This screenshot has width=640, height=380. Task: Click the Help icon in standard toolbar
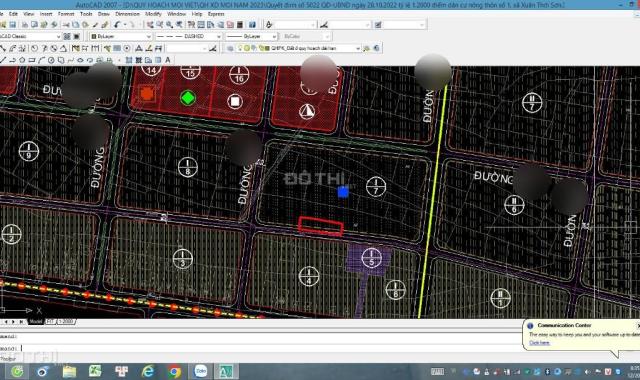252,25
